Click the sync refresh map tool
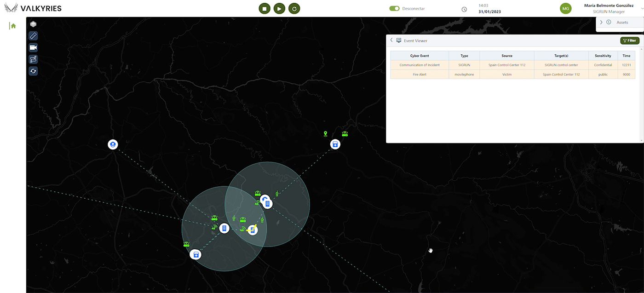 pyautogui.click(x=33, y=71)
